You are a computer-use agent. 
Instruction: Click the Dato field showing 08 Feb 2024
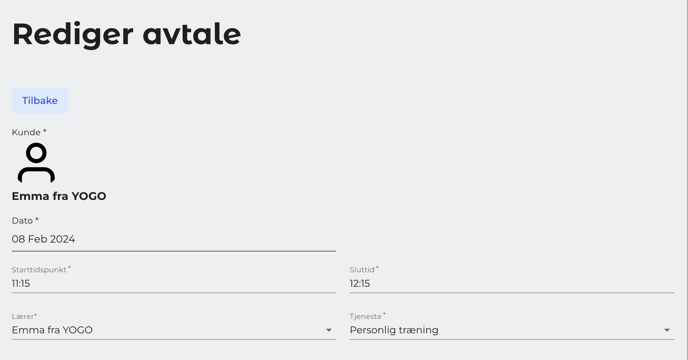tap(174, 239)
